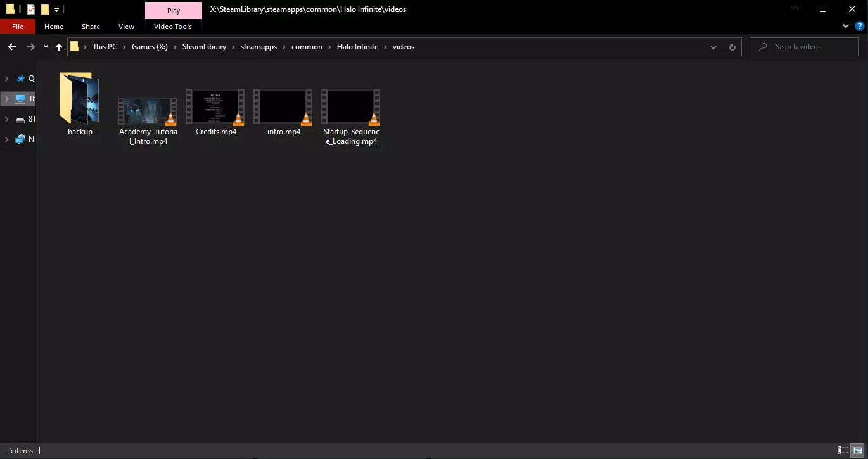Screen dimensions: 868x459
Task: Switch to the details view layout
Action: point(843,451)
